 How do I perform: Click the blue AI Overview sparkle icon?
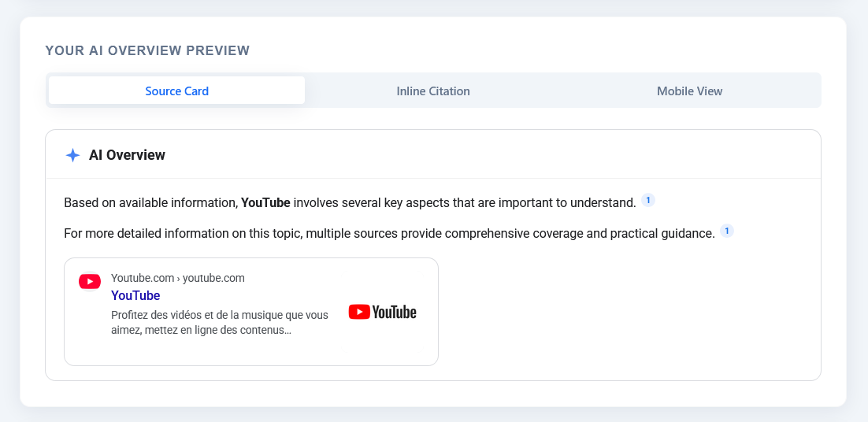[x=72, y=155]
